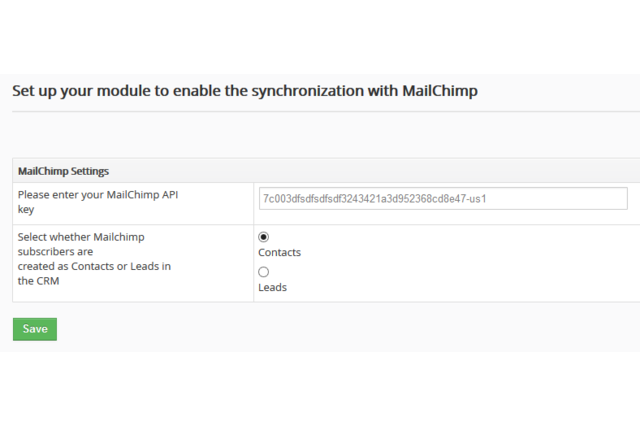This screenshot has width=640, height=426.
Task: Click the page heading about setting up module
Action: (245, 90)
